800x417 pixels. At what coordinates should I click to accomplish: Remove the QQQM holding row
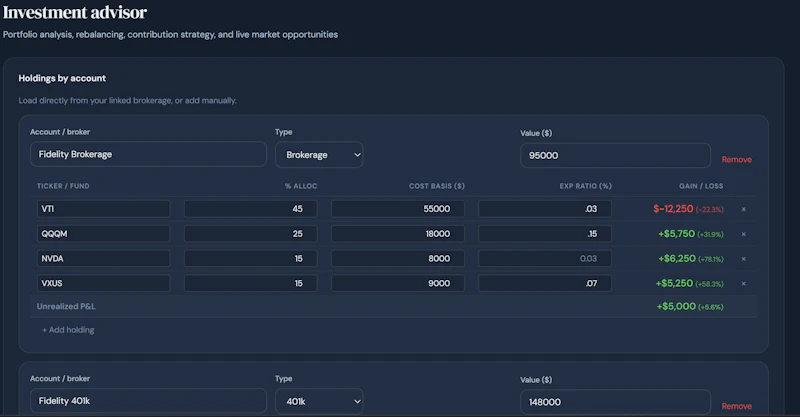743,234
